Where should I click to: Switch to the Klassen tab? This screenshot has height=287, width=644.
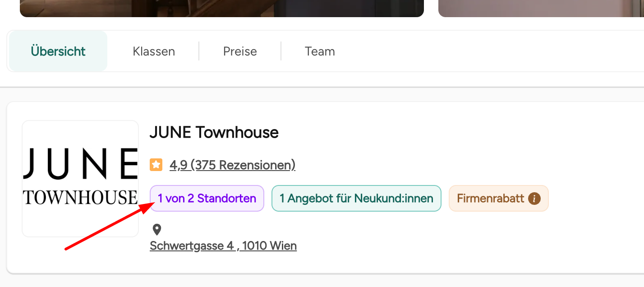click(154, 51)
